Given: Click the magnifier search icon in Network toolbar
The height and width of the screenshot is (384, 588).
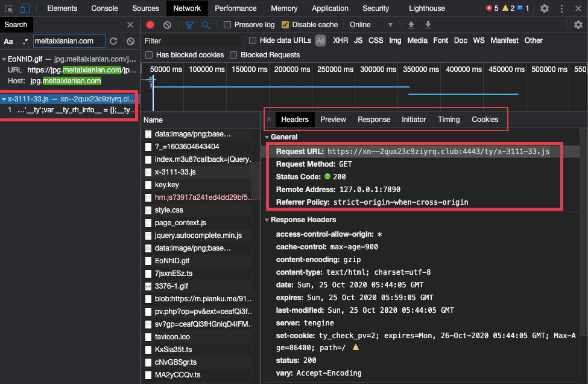Looking at the screenshot, I should (x=206, y=25).
